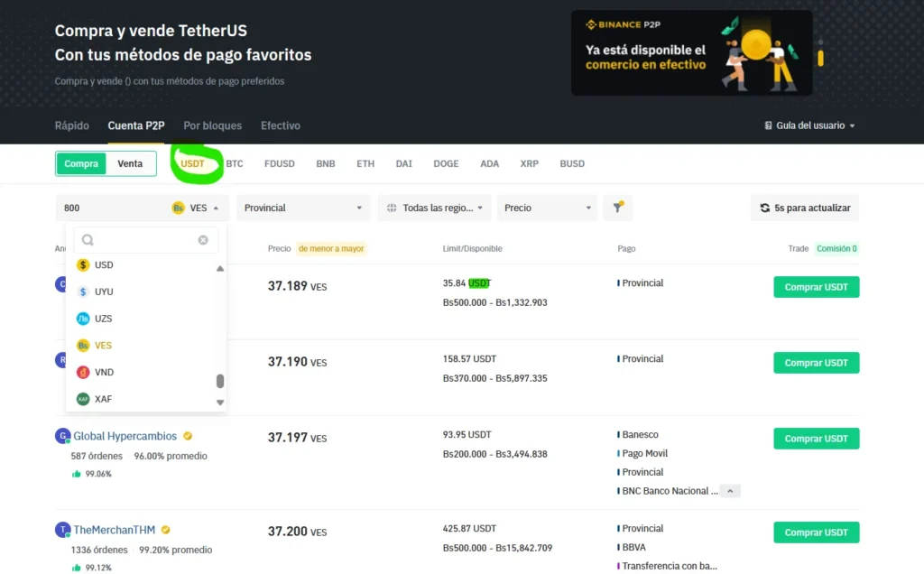924x574 pixels.
Task: Click the 'de menor a mayor' sort label
Action: (x=331, y=249)
